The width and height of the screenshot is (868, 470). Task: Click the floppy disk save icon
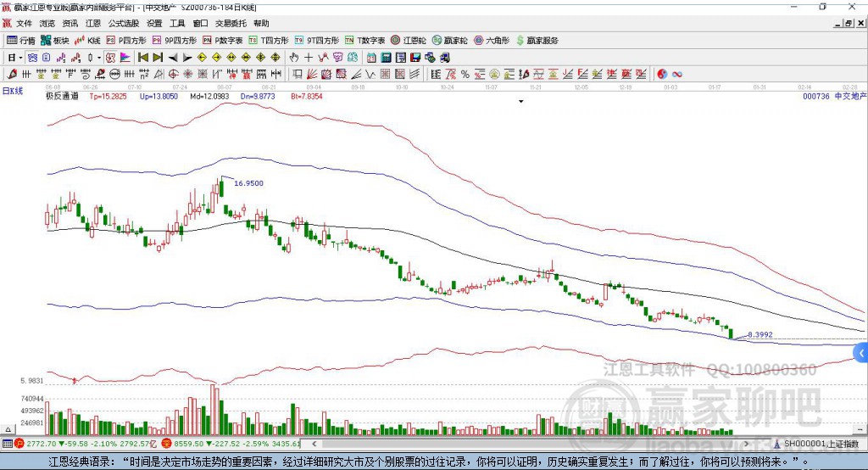(x=415, y=58)
